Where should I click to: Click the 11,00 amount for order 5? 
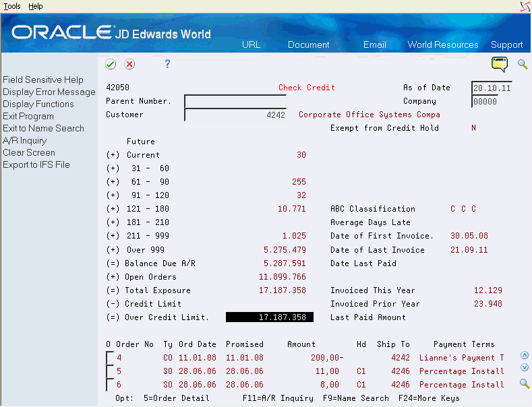pos(327,371)
